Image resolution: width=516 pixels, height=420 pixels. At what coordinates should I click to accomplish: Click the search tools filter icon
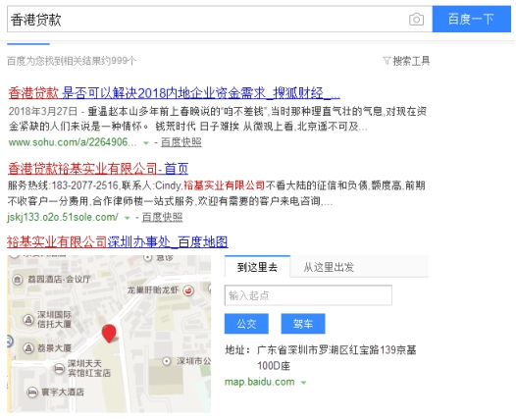click(x=387, y=61)
